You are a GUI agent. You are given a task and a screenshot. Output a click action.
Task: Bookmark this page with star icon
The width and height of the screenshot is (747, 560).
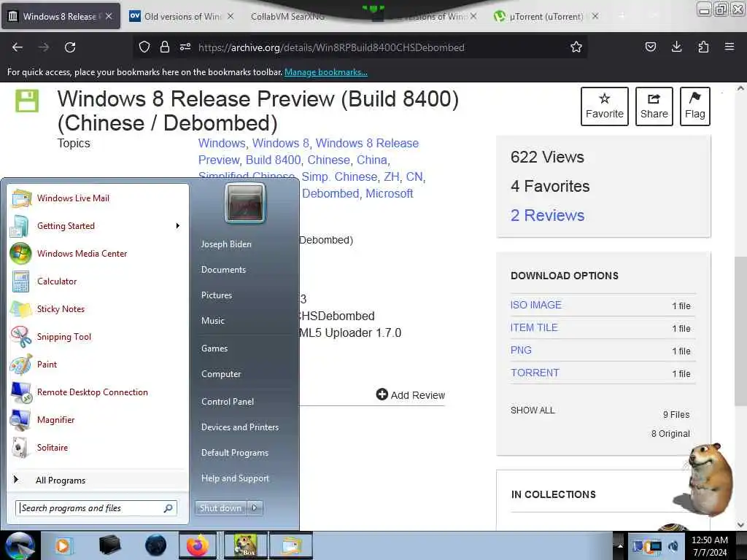point(576,47)
